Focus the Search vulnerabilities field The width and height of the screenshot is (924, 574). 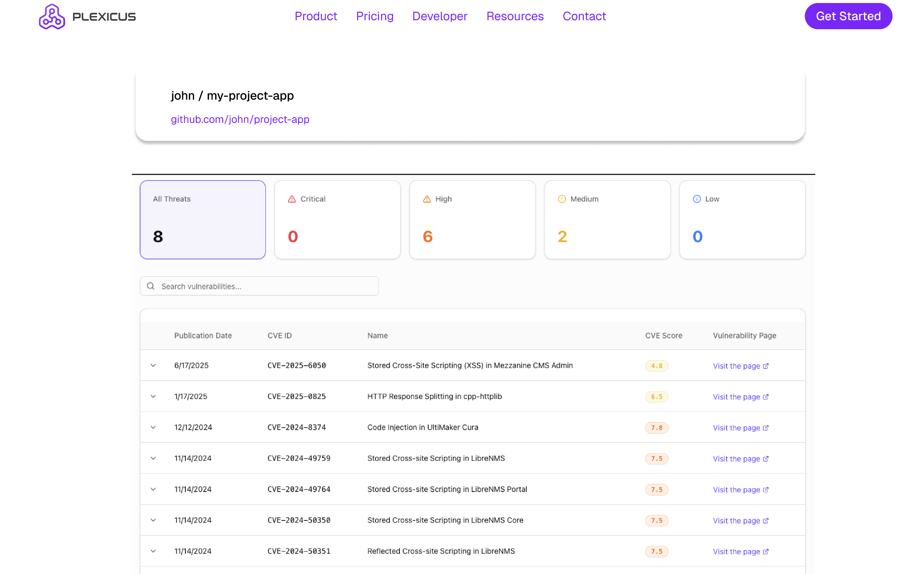click(x=266, y=286)
